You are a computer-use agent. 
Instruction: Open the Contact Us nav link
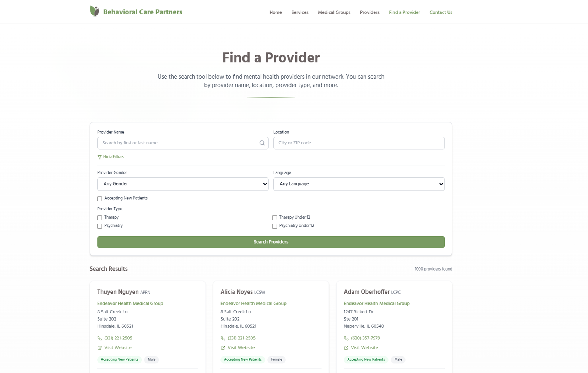(441, 12)
